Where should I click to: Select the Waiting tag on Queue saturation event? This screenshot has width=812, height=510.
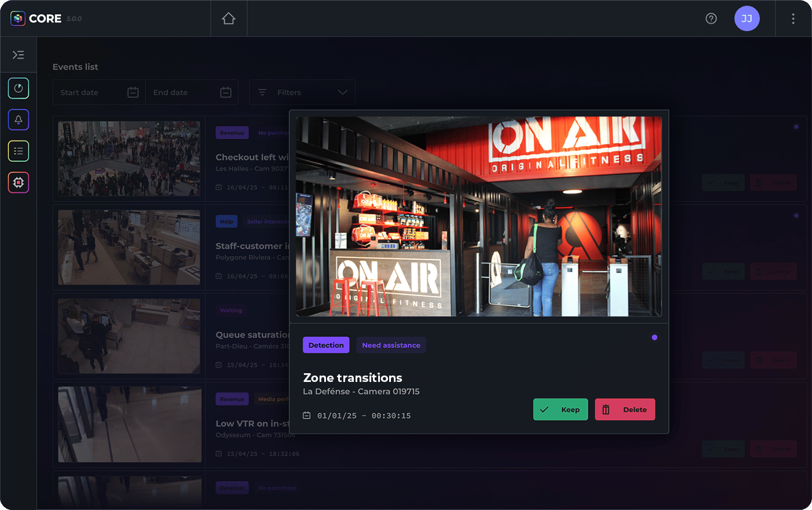(231, 310)
